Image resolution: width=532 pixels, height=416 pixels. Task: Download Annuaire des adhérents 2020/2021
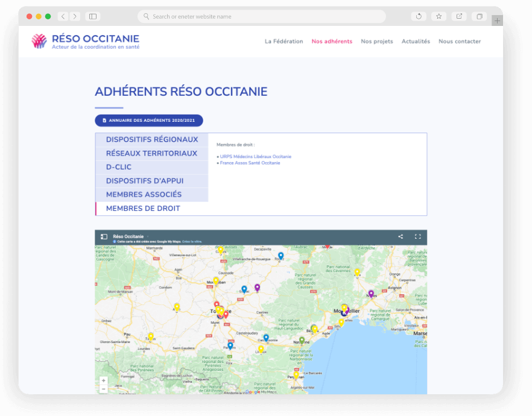149,121
